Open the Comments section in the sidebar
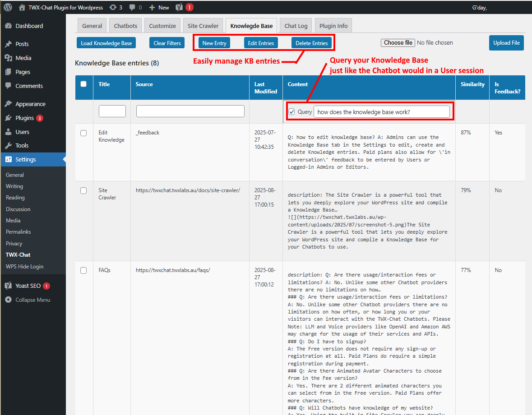This screenshot has height=415, width=532. click(x=28, y=86)
